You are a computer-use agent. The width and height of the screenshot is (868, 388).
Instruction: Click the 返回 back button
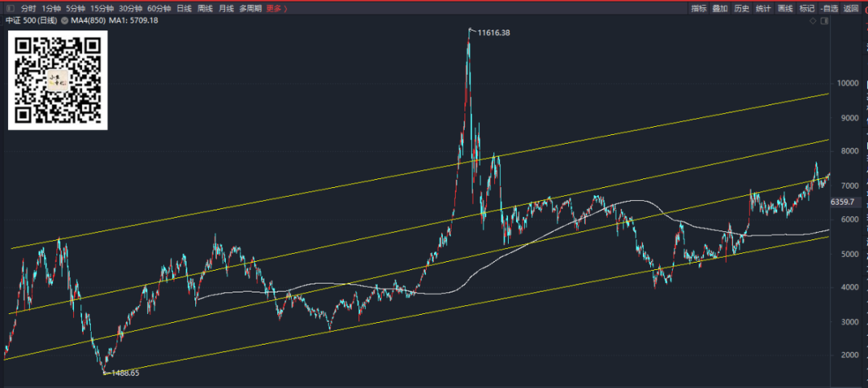click(x=850, y=8)
